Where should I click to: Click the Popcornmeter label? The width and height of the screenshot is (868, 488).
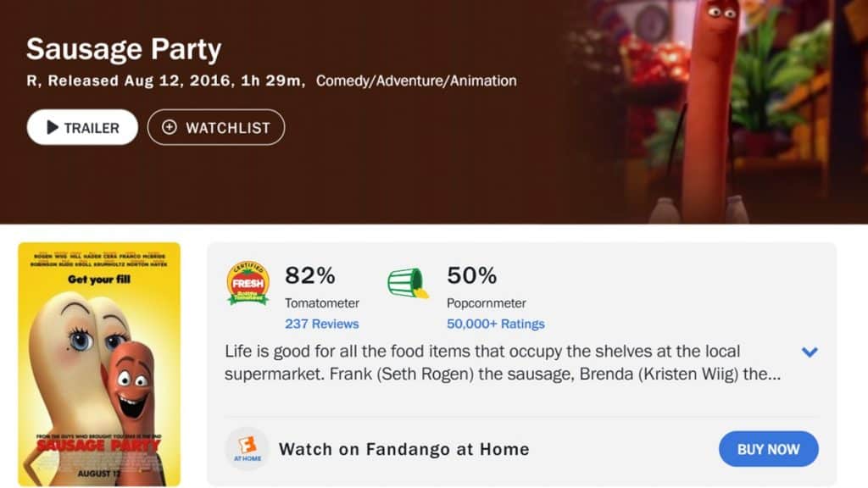pos(487,303)
